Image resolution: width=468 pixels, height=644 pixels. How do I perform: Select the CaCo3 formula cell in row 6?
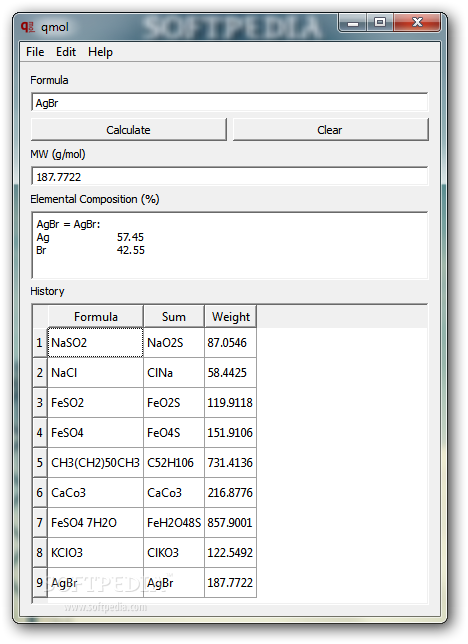pos(95,492)
